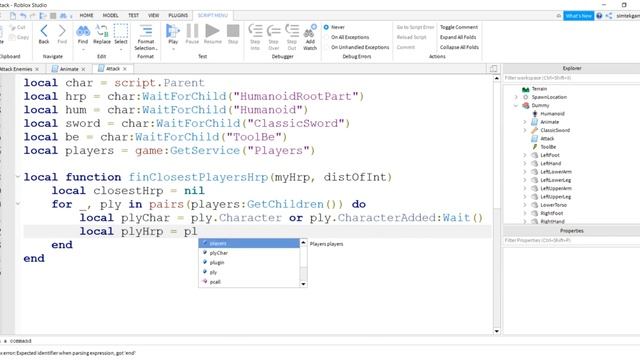Select the On Unhandled Exceptions option
This screenshot has width=640, height=360.
(x=326, y=47)
